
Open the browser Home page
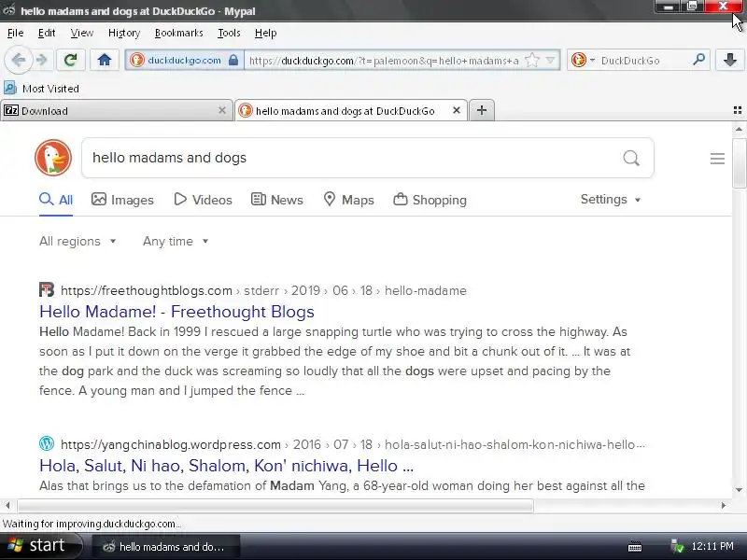tap(105, 60)
